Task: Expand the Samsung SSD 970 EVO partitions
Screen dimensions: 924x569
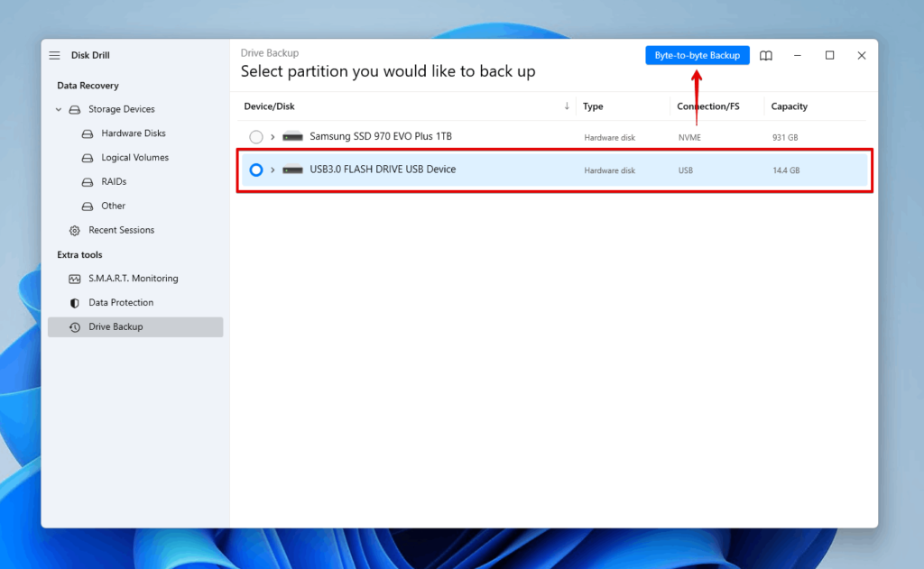Action: pos(273,137)
